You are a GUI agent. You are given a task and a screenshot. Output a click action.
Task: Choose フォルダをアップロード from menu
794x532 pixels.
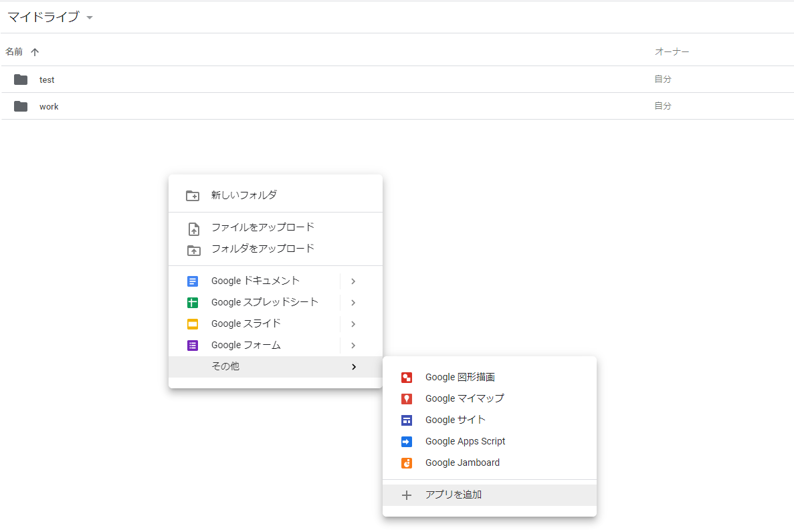[276, 249]
